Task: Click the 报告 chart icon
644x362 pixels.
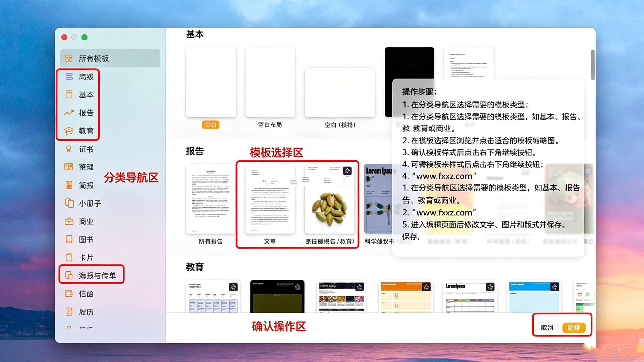Action: [69, 113]
